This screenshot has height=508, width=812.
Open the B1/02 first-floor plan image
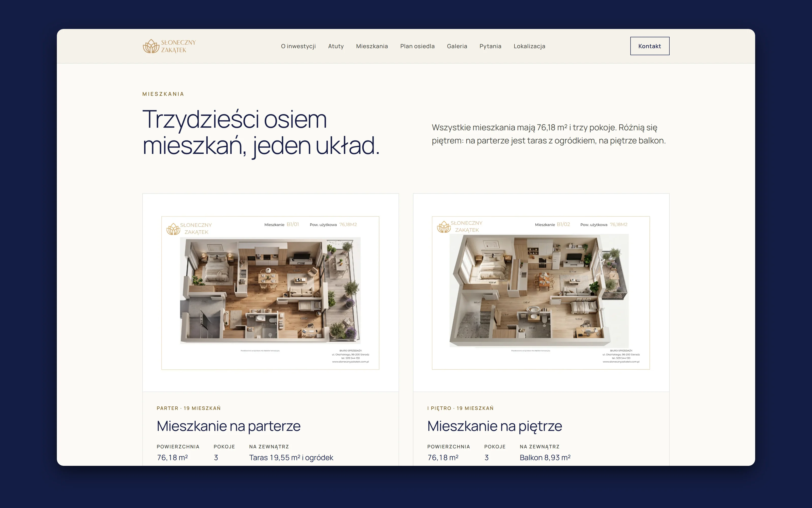tap(541, 293)
